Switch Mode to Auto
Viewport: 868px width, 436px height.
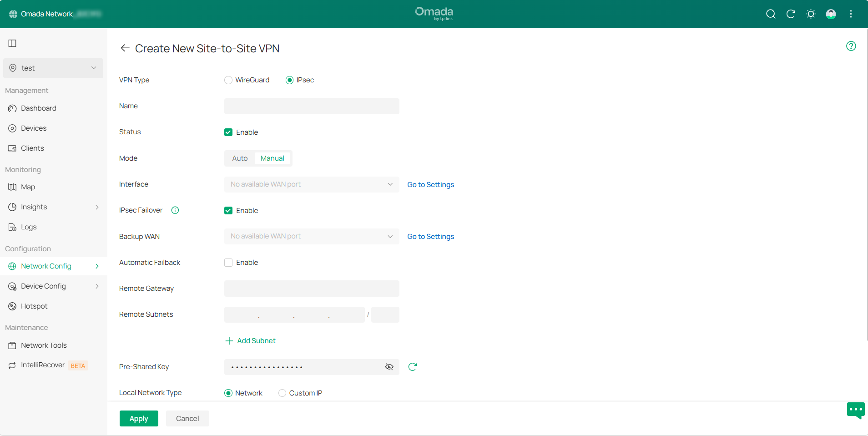click(x=239, y=158)
